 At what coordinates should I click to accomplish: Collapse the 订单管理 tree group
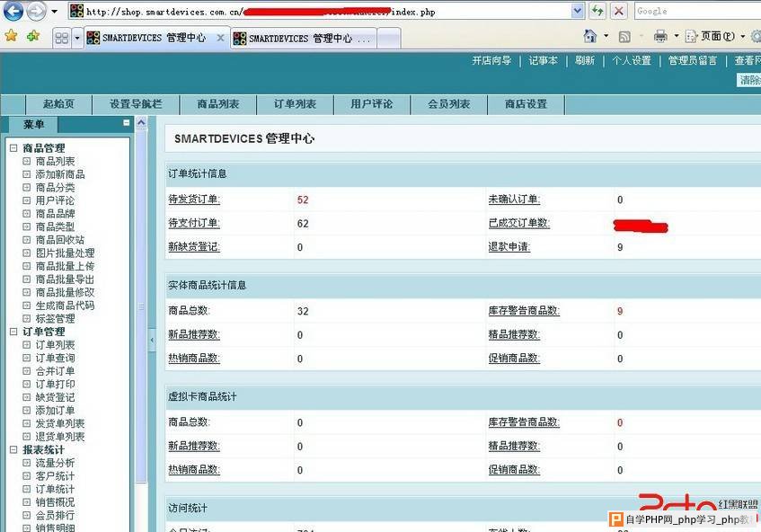click(x=13, y=332)
